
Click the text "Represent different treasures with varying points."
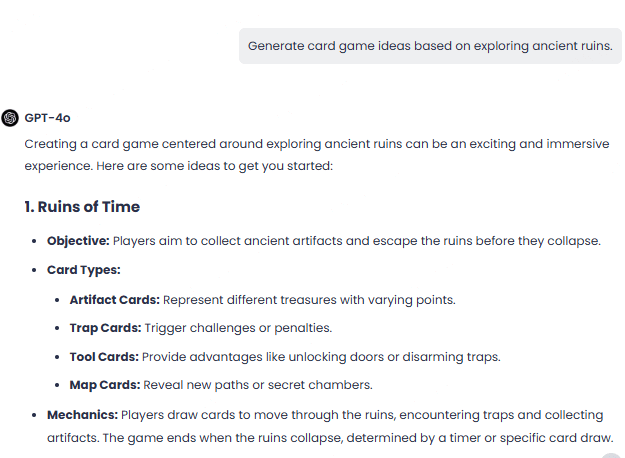pyautogui.click(x=309, y=300)
